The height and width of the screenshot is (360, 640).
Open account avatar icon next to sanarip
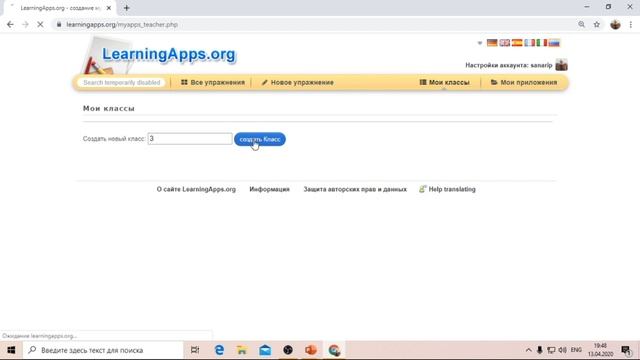[x=561, y=65]
